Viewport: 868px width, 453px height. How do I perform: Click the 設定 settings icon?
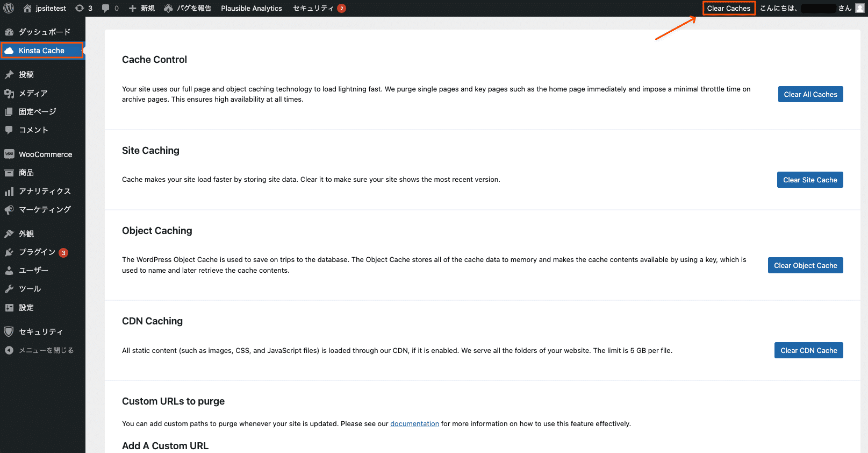click(x=9, y=308)
